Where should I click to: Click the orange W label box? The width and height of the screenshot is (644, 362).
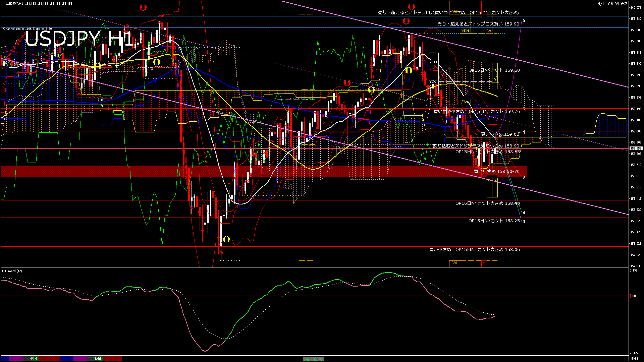(489, 31)
